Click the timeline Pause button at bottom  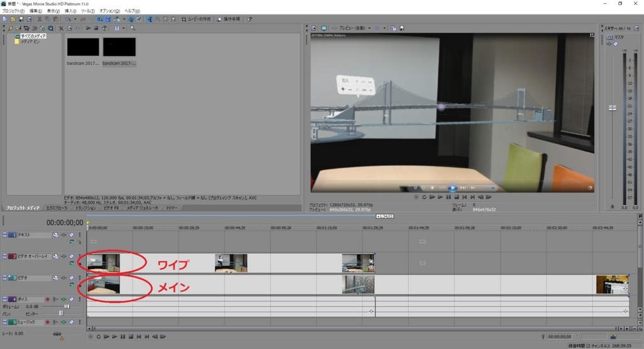pos(123,336)
